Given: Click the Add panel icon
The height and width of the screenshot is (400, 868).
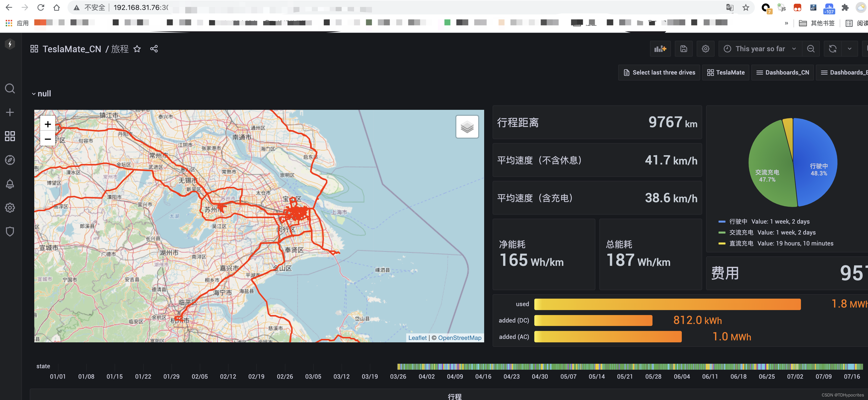Looking at the screenshot, I should pos(660,49).
